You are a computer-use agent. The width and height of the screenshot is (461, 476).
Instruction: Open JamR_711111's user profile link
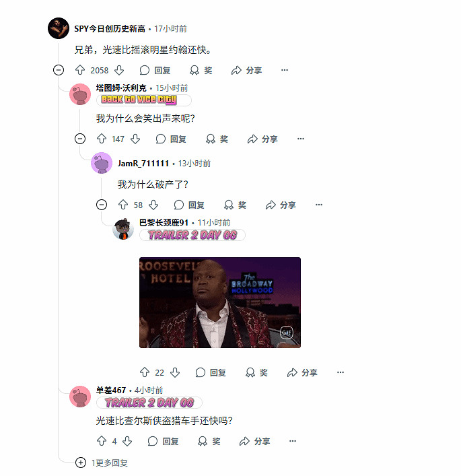click(x=143, y=164)
